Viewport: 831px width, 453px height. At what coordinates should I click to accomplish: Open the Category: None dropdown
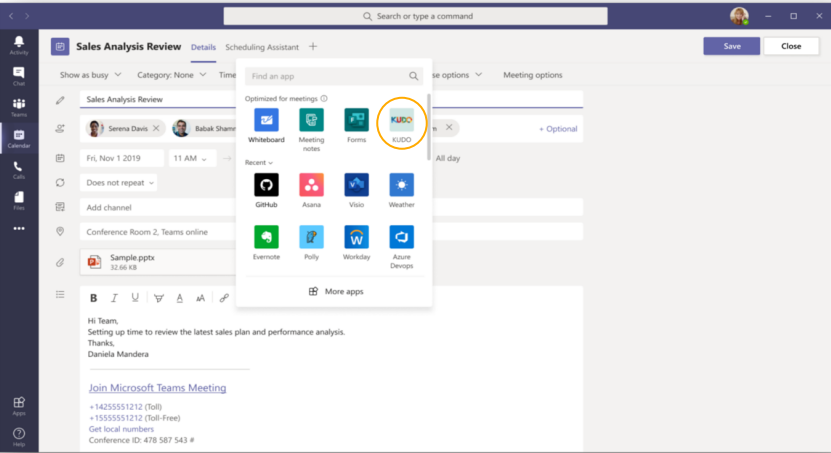[x=171, y=75]
